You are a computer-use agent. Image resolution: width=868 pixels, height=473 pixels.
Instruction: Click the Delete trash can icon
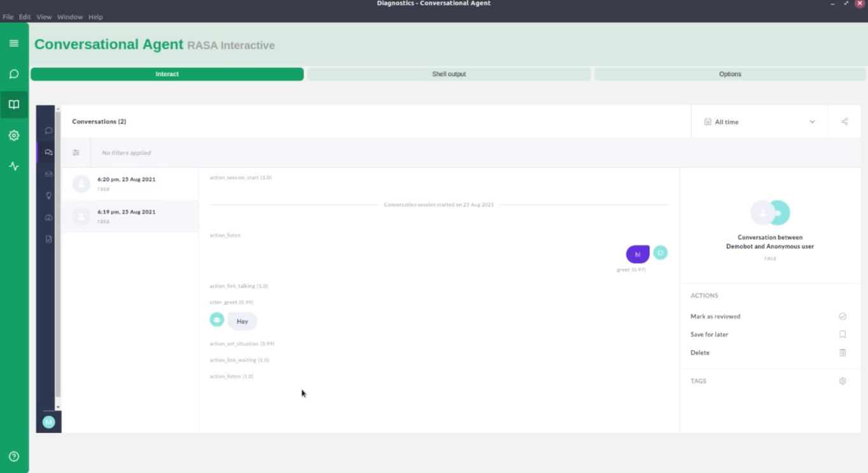pos(843,352)
